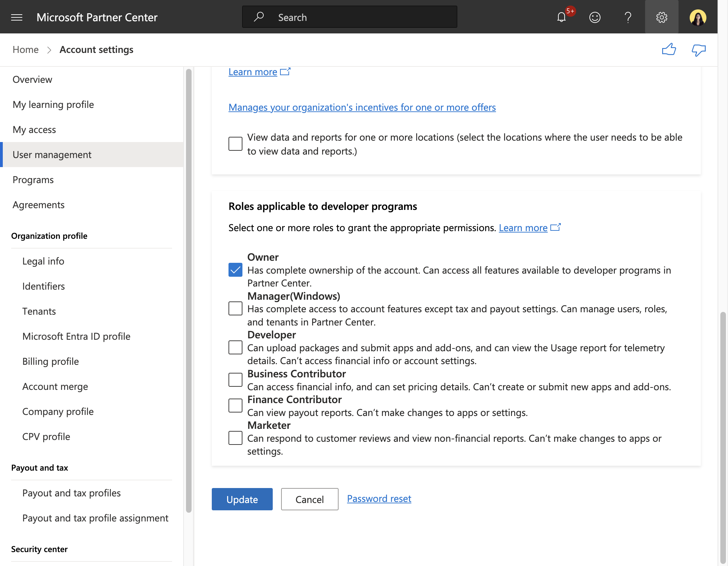Click the Cancel button

pyautogui.click(x=310, y=499)
